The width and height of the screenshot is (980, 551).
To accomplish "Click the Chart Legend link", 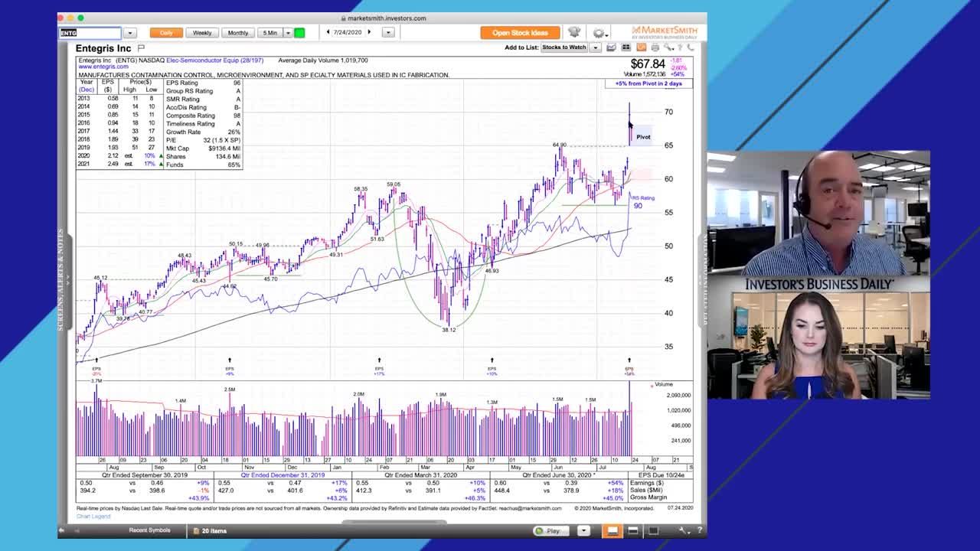I will (x=93, y=517).
